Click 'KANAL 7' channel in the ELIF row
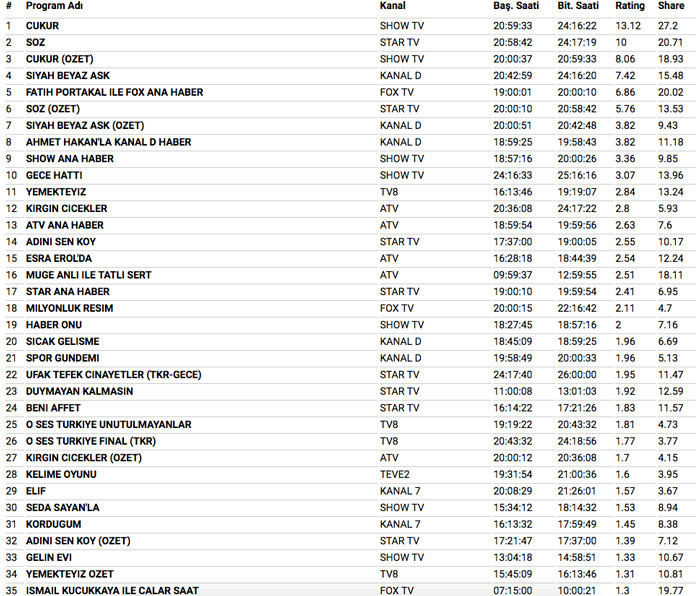 point(400,491)
